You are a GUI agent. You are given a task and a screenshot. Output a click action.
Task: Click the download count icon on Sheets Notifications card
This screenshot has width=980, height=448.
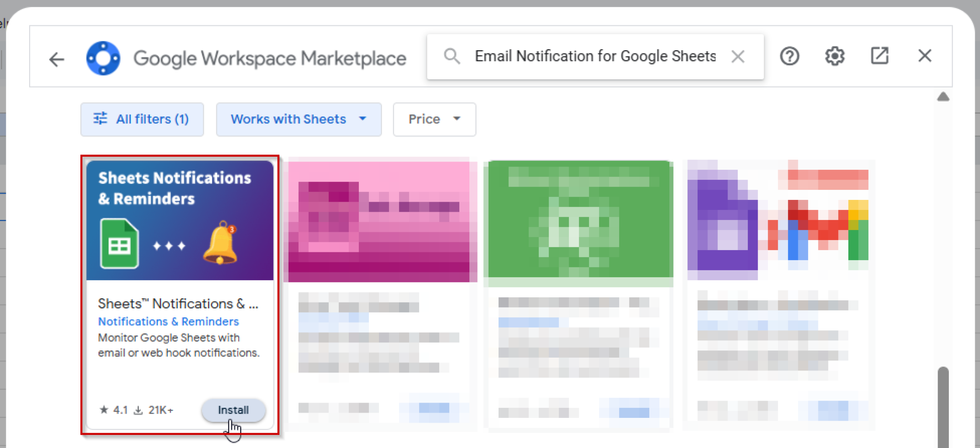(x=138, y=409)
